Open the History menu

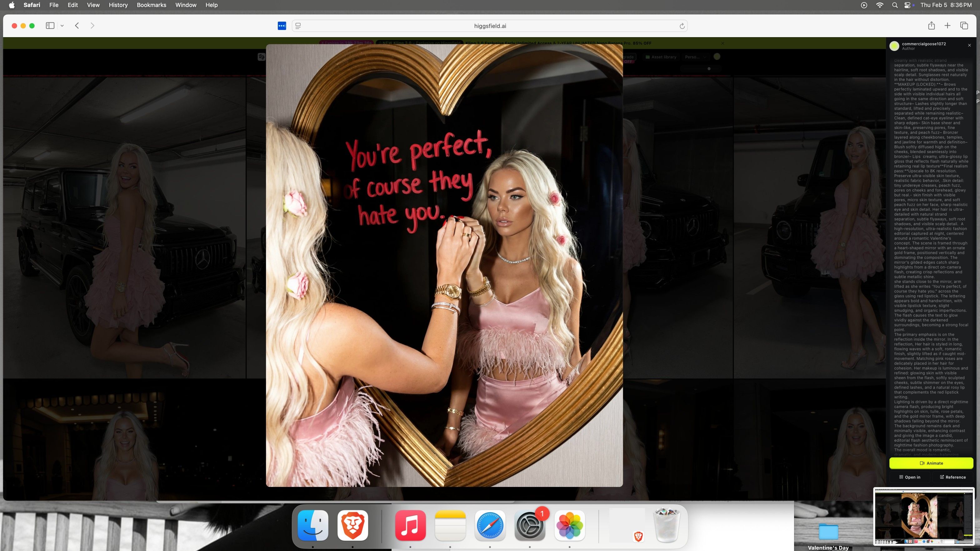[x=118, y=5]
